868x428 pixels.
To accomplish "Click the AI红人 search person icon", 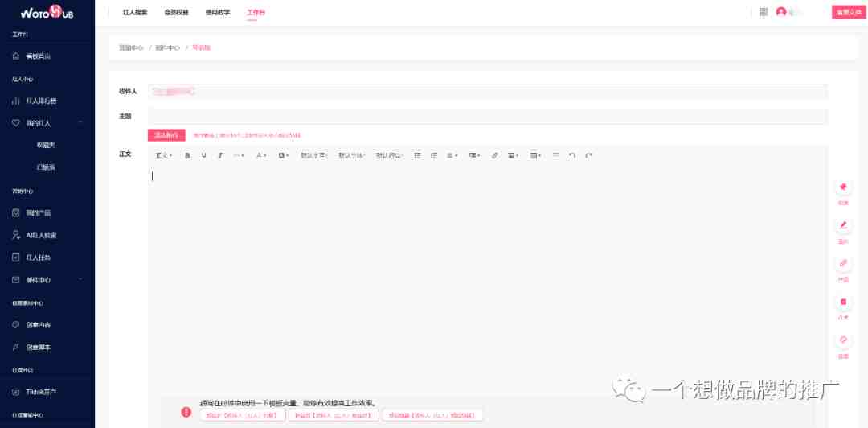I will tap(16, 235).
